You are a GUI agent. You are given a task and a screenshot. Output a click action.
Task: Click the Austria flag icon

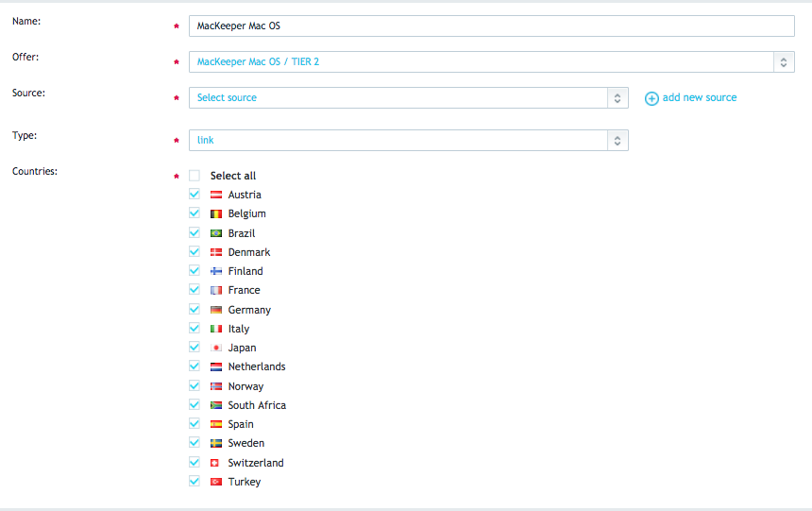(216, 195)
